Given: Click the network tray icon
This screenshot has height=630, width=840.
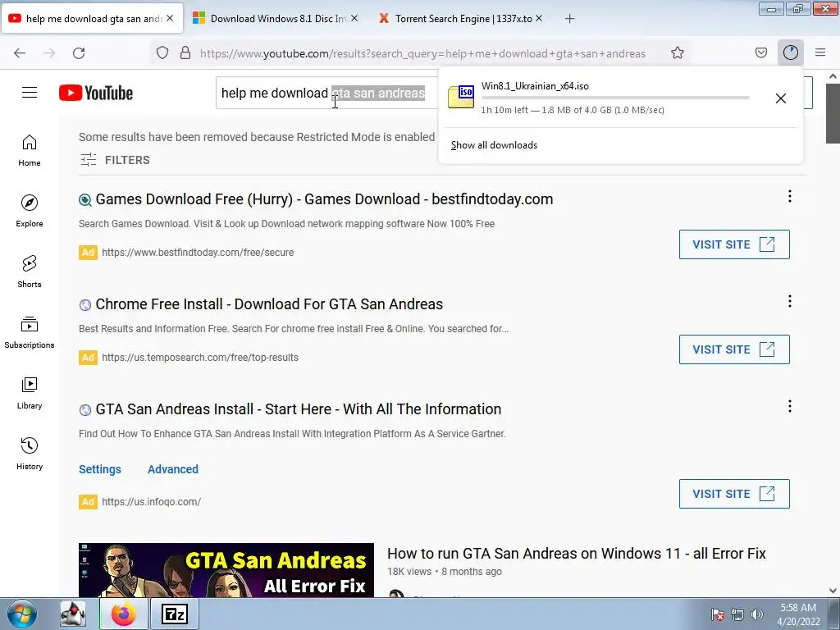Looking at the screenshot, I should [x=737, y=614].
